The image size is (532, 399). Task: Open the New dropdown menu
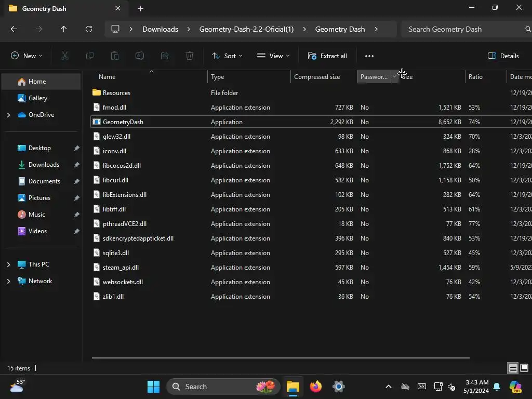tap(26, 56)
